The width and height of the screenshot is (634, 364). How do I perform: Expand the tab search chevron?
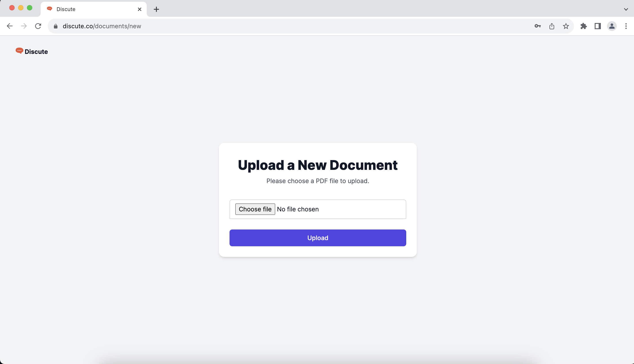pos(626,9)
